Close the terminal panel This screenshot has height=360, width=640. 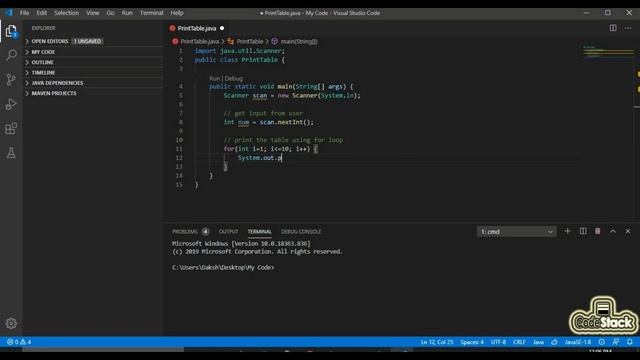pos(628,231)
